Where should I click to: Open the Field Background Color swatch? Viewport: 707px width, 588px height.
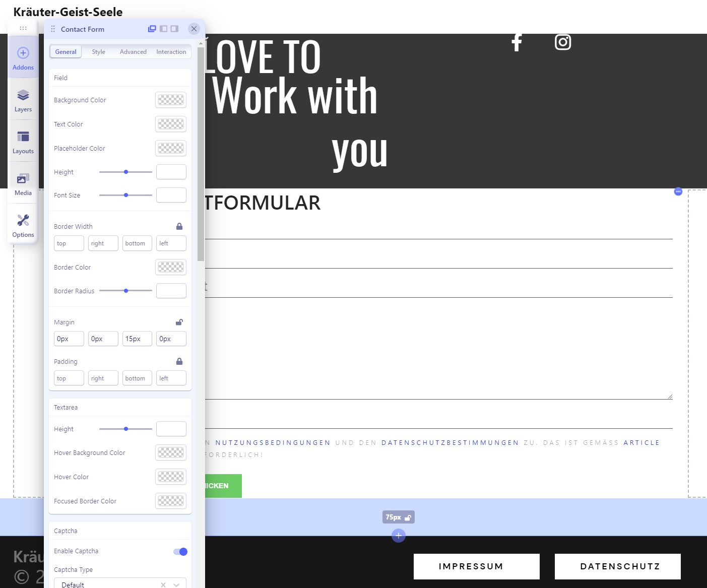click(x=171, y=100)
